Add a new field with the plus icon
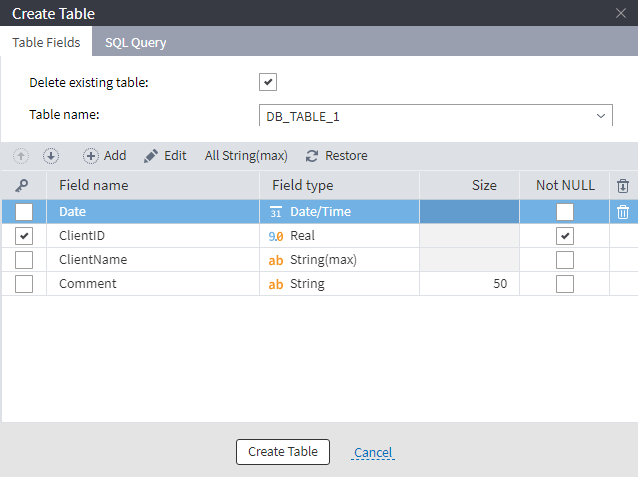The width and height of the screenshot is (638, 477). [x=91, y=156]
